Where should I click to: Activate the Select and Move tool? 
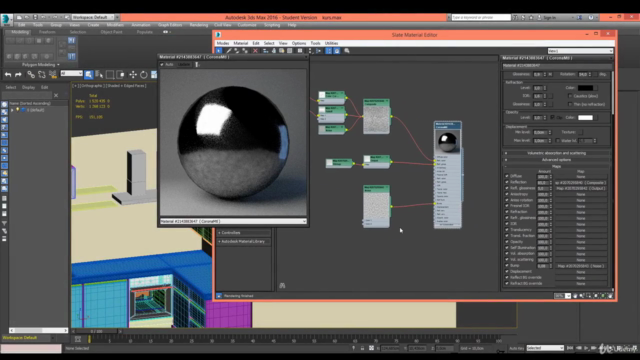[133, 75]
